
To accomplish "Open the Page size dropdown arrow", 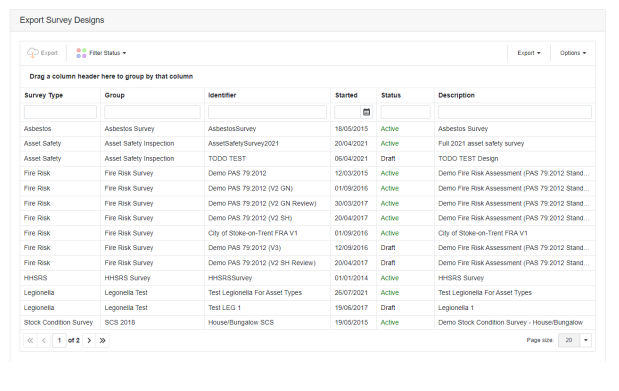I will click(586, 340).
